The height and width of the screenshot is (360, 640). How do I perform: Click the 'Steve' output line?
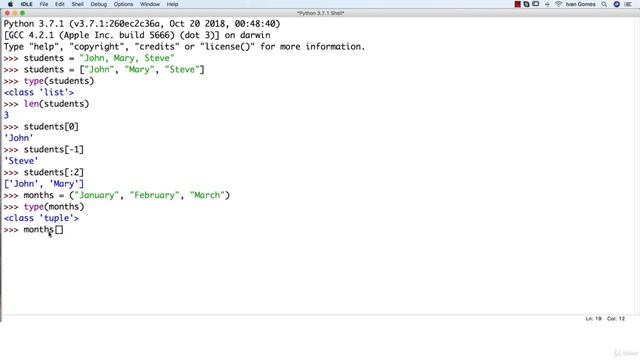[21, 161]
